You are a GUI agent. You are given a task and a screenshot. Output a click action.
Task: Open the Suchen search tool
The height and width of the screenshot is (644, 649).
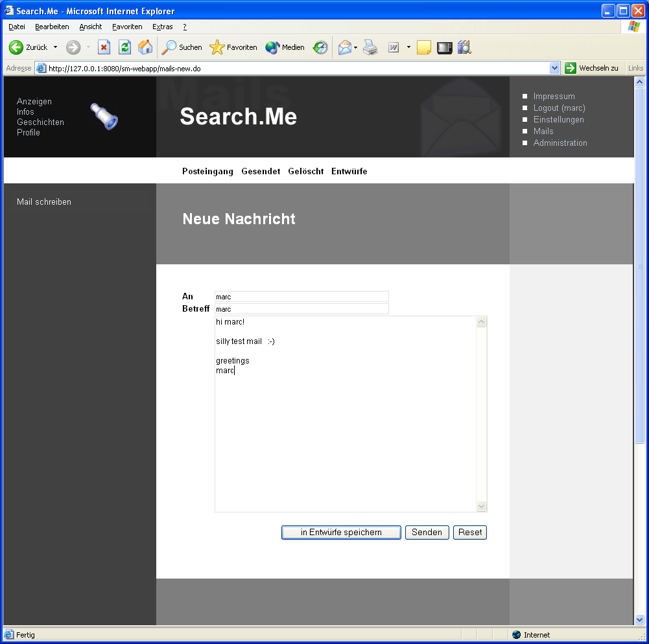coord(182,47)
